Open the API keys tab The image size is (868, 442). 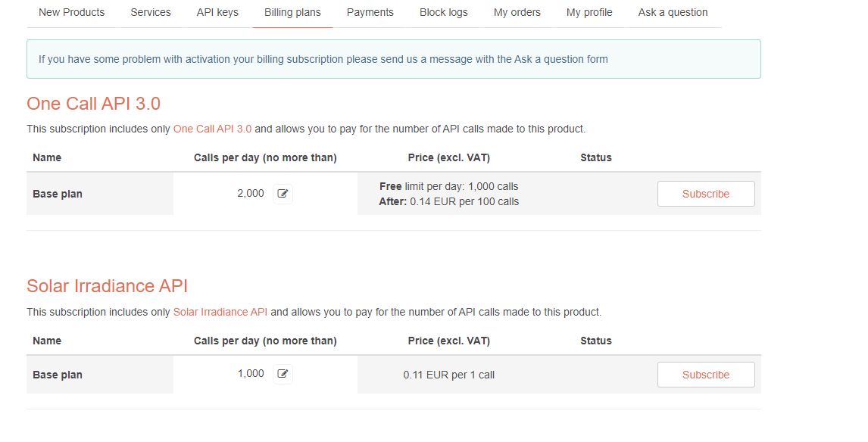[x=217, y=12]
